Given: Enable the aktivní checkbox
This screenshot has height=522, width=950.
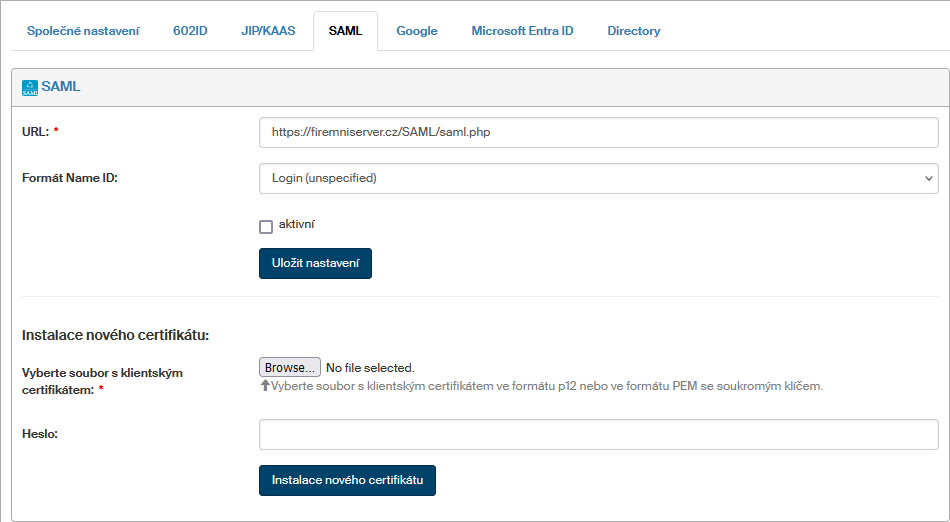Looking at the screenshot, I should (266, 226).
